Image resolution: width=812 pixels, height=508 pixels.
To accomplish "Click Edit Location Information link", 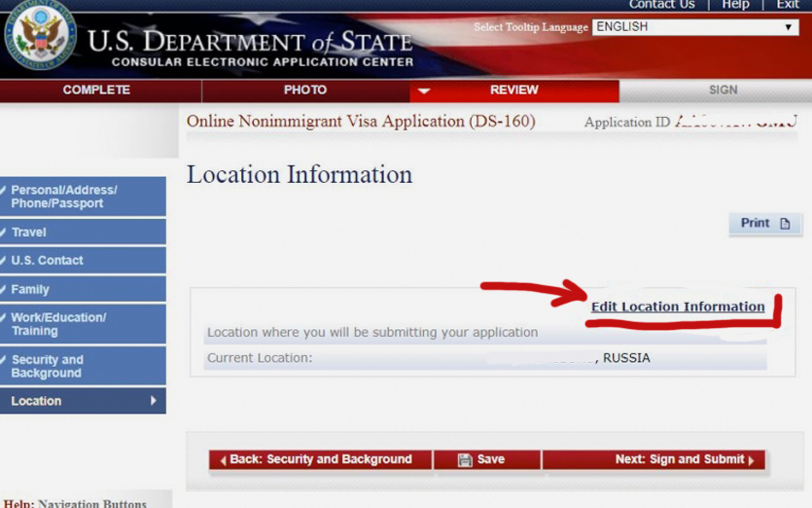I will coord(678,307).
